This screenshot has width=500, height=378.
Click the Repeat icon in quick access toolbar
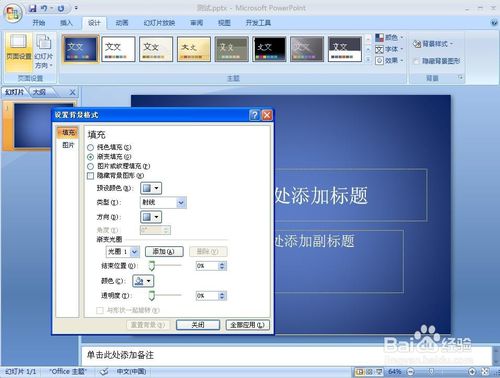[x=61, y=8]
